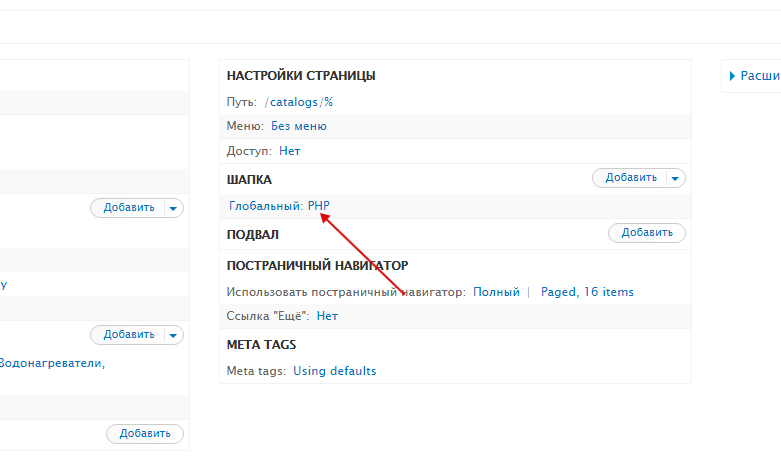Click the lowest Добавить button in left column
This screenshot has width=781, height=476.
(145, 434)
